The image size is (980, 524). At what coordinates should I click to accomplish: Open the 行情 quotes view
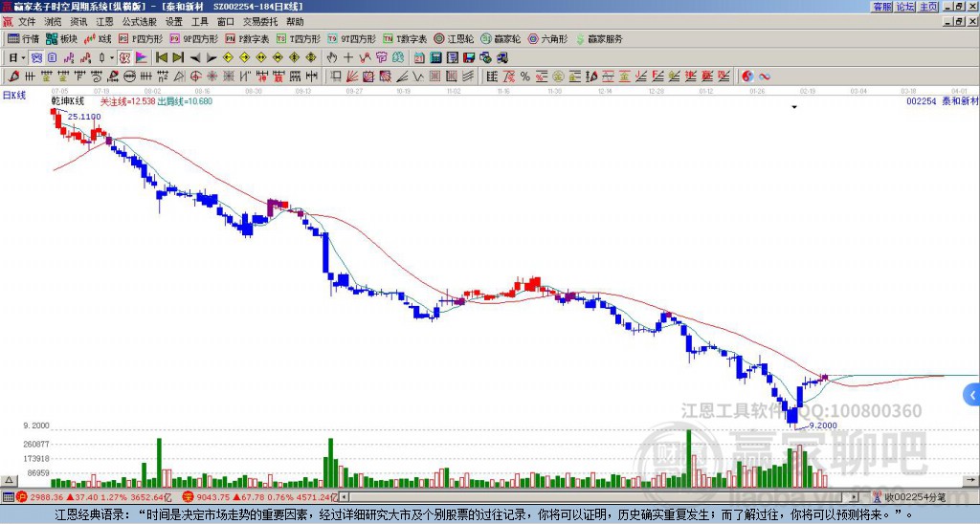[24, 38]
